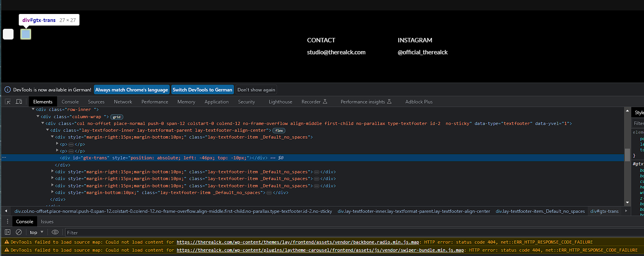Toggle the flex badge on lay-textfooter-inner
This screenshot has height=256, width=644.
[x=279, y=131]
